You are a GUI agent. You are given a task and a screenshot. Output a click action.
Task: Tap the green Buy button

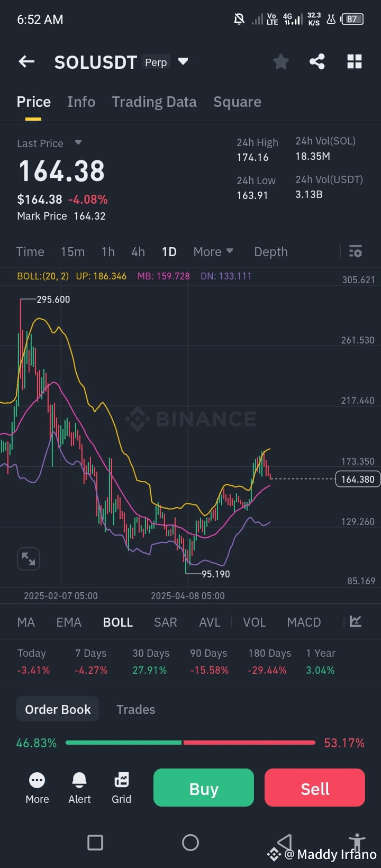pos(204,788)
